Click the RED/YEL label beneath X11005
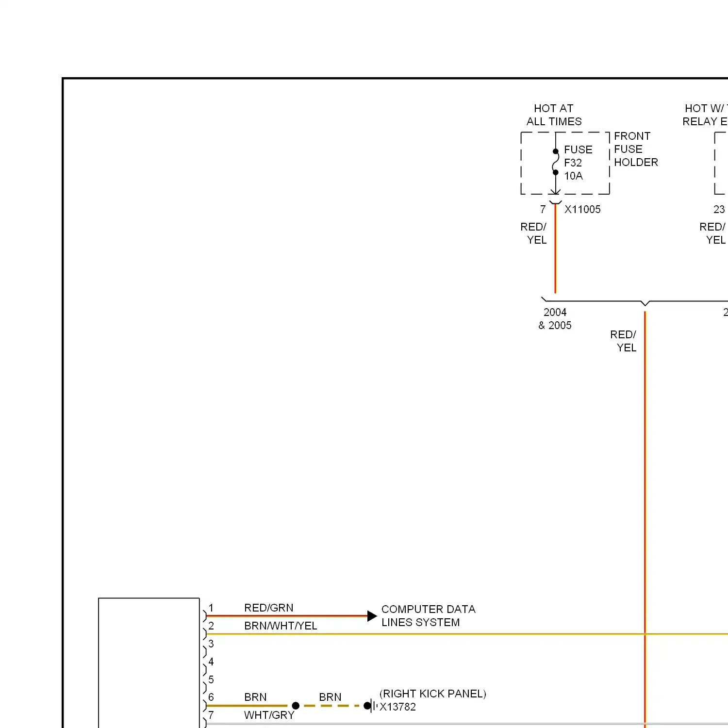This screenshot has width=728, height=728. coord(533,233)
